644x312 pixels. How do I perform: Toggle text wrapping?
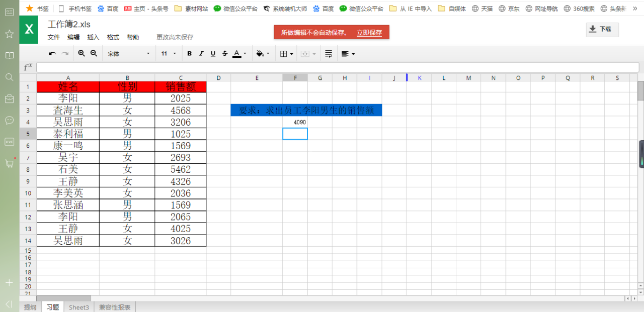click(329, 54)
